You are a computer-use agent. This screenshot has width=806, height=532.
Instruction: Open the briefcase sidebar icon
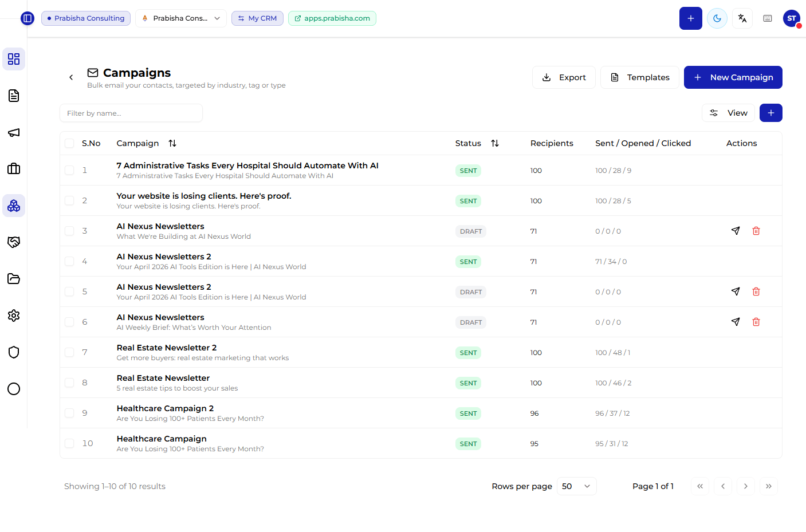tap(14, 169)
